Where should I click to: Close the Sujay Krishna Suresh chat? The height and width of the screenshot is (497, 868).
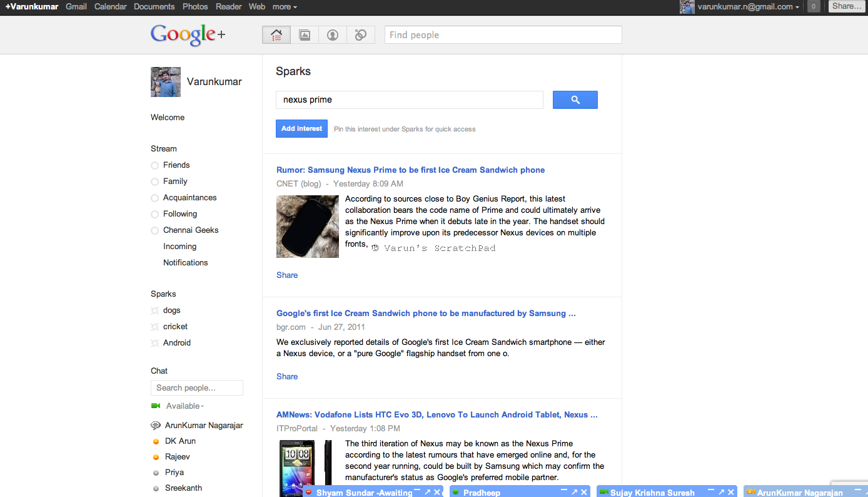(731, 493)
